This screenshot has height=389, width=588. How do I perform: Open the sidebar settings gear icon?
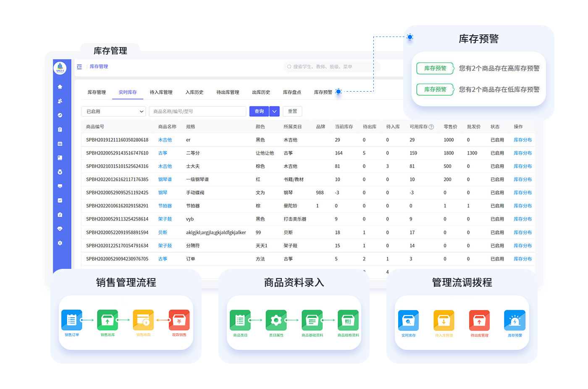point(60,243)
